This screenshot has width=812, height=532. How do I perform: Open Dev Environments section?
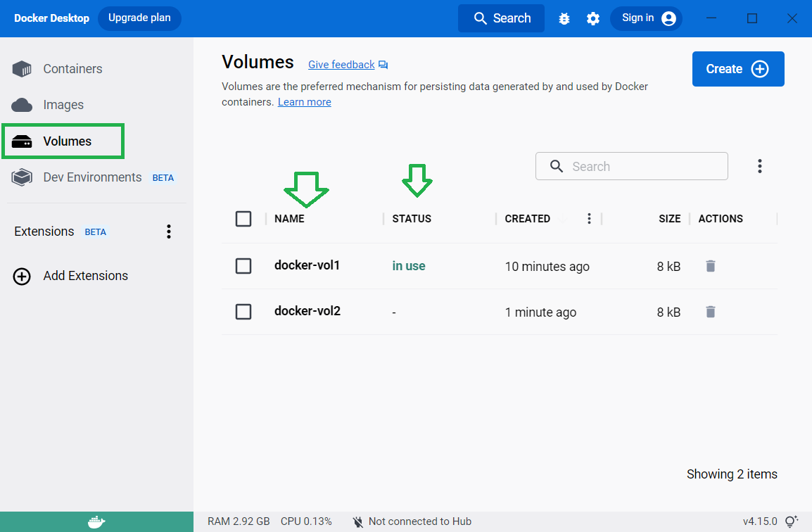(92, 177)
